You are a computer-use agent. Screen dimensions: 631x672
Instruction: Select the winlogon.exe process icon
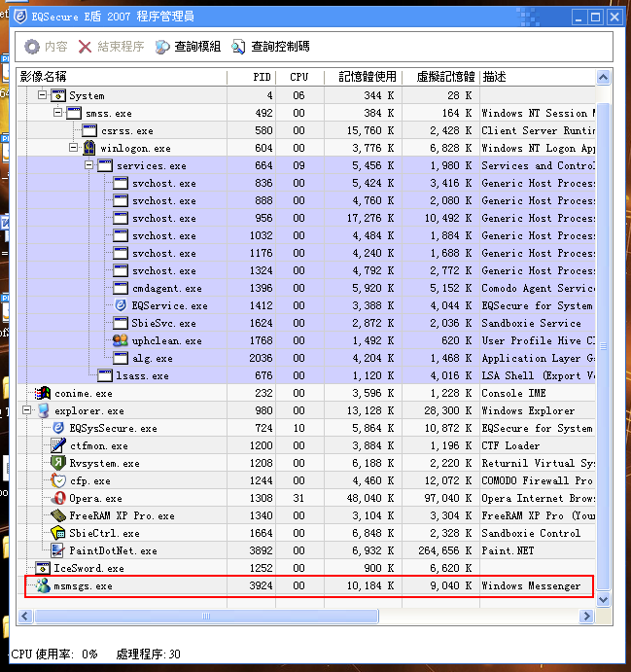pos(89,148)
